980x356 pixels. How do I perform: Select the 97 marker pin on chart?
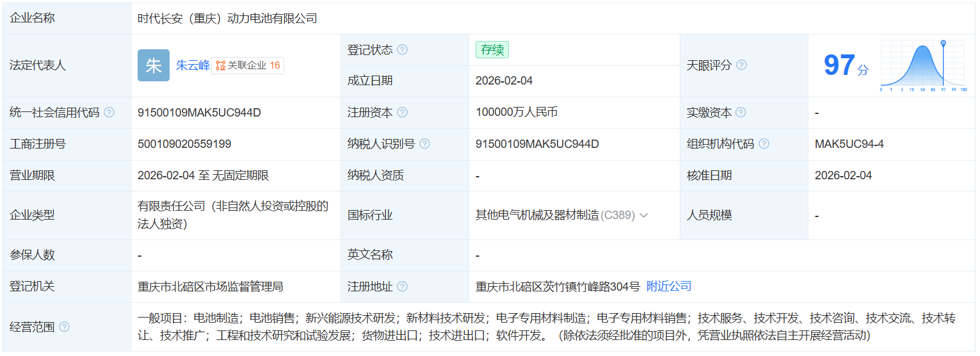(x=943, y=44)
